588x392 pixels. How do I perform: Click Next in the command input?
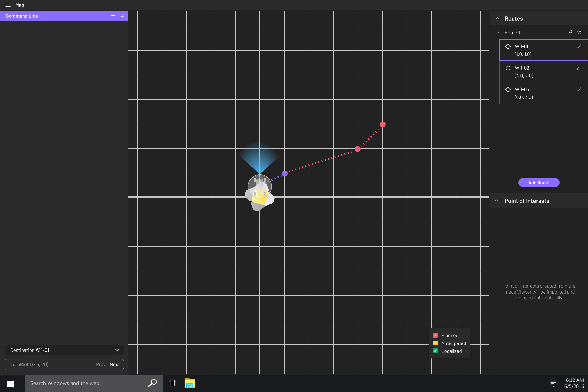click(115, 364)
